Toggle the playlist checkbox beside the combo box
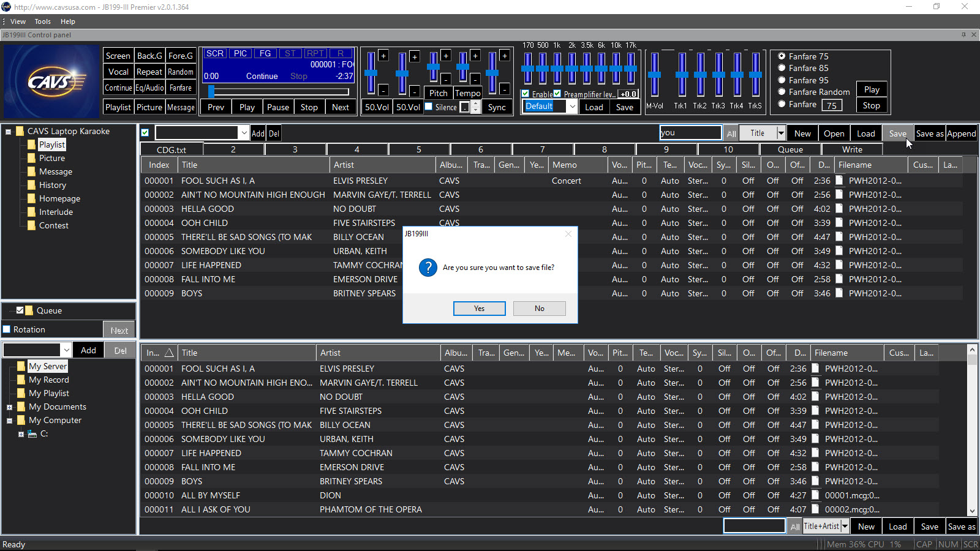Image resolution: width=980 pixels, height=551 pixels. tap(145, 133)
